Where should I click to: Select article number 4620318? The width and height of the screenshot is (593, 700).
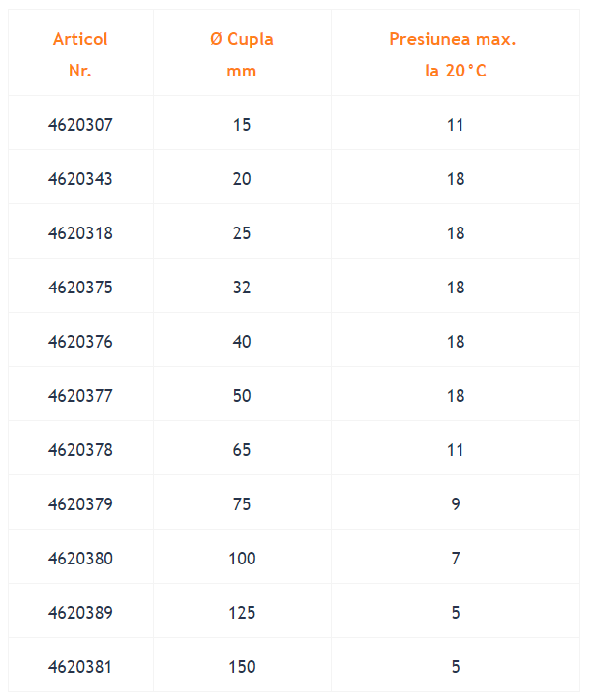[80, 233]
